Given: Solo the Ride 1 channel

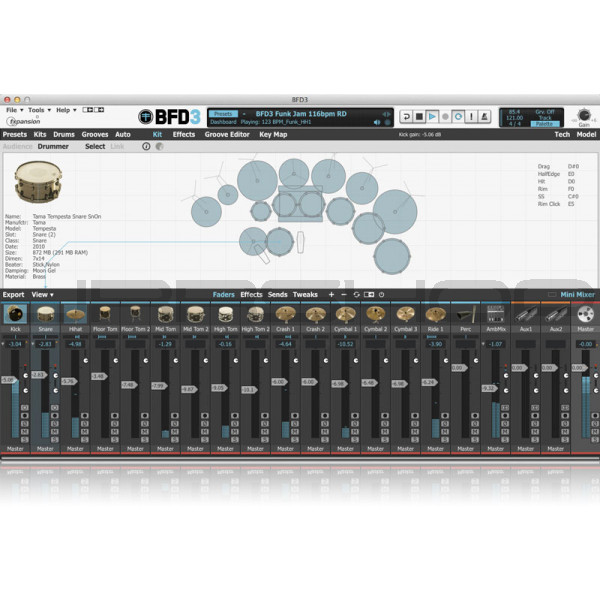Looking at the screenshot, I should point(445,440).
